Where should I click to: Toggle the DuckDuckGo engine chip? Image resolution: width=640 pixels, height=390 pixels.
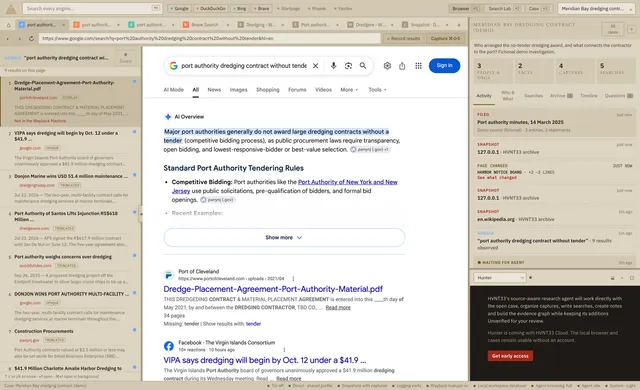coord(210,8)
